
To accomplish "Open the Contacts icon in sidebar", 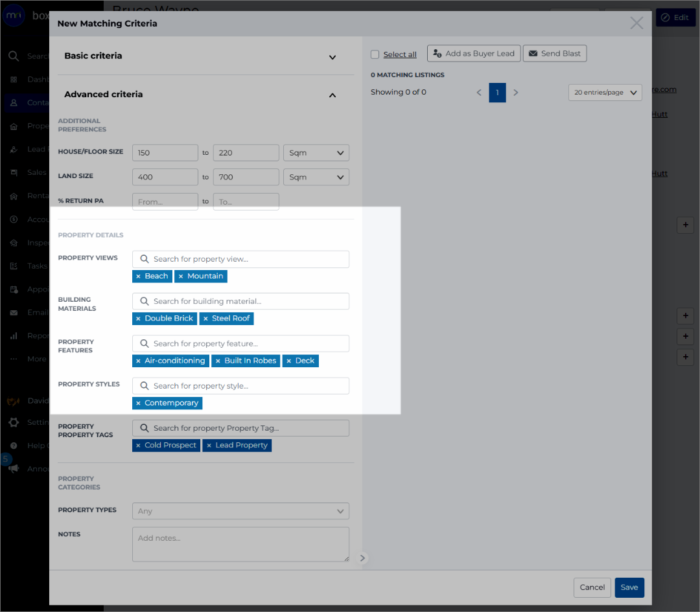I will tap(14, 102).
